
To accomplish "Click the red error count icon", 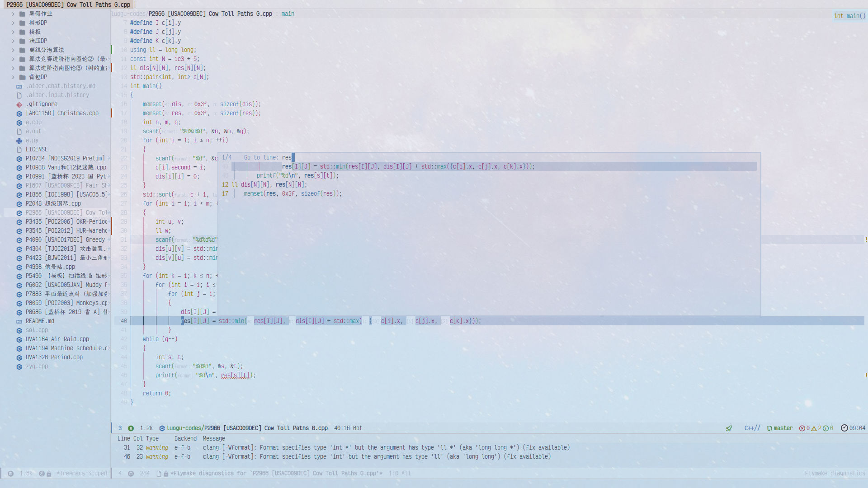I will pyautogui.click(x=802, y=428).
